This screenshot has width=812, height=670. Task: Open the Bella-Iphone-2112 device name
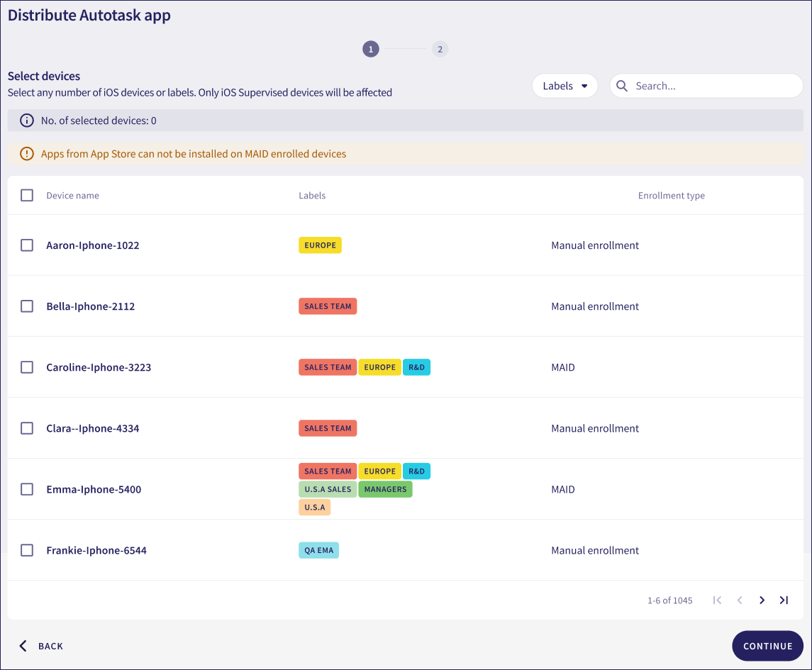pos(91,306)
